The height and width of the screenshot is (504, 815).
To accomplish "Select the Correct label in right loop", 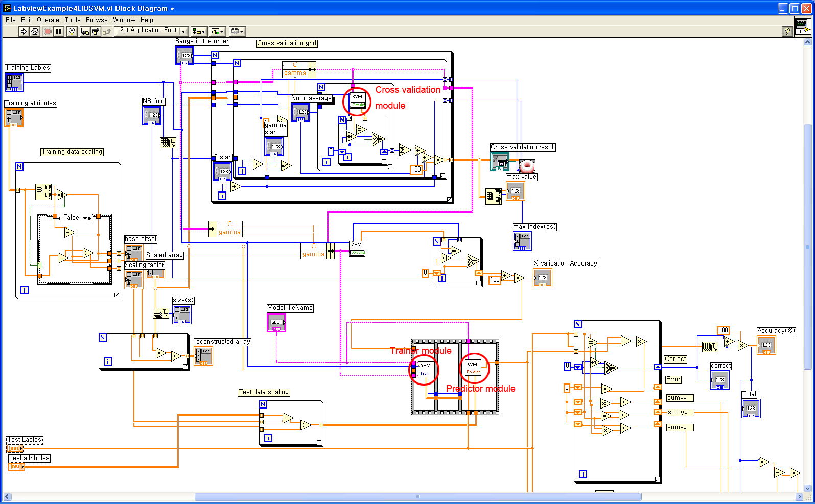I will click(676, 359).
